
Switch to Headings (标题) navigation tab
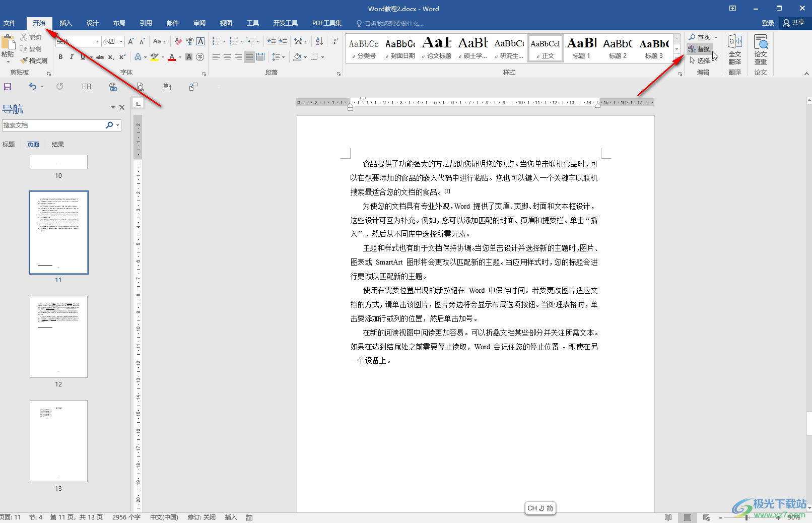9,145
